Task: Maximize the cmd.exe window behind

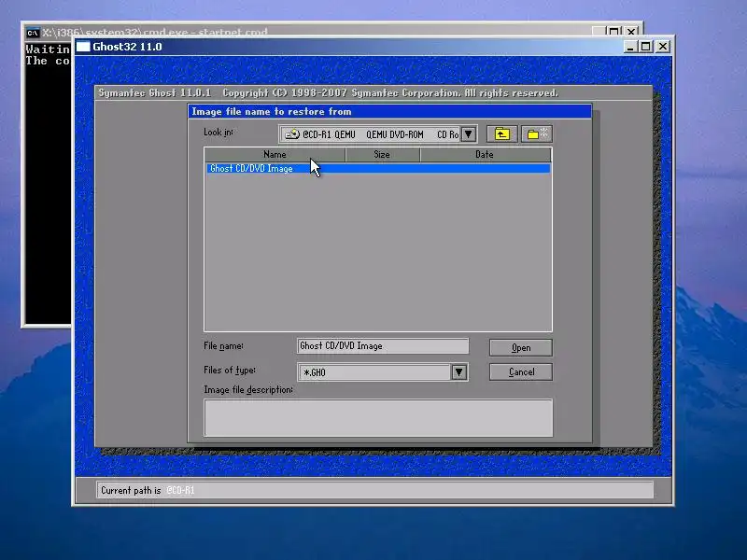Action: click(x=614, y=32)
